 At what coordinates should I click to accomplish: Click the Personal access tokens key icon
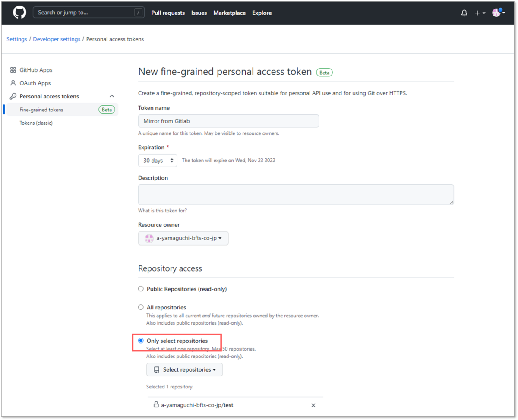point(13,96)
